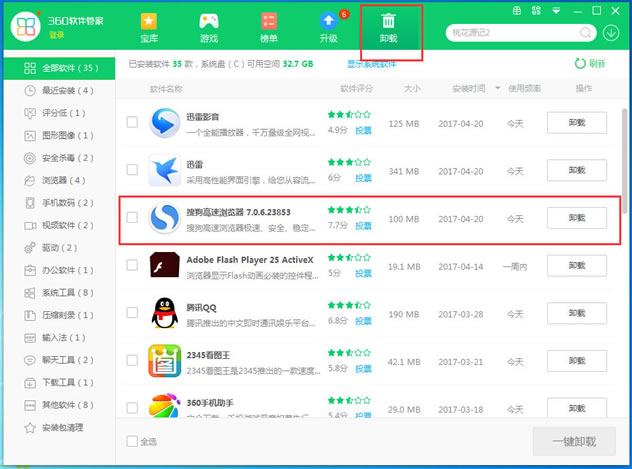Screen dimensions: 632x469
Task: Click the 腾讯QQ penguin icon
Action: [164, 313]
